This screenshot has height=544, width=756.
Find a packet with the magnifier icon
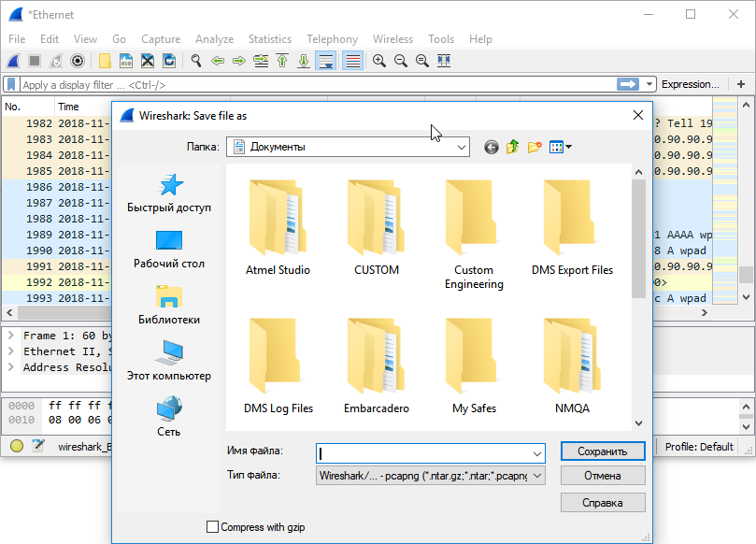(x=195, y=61)
